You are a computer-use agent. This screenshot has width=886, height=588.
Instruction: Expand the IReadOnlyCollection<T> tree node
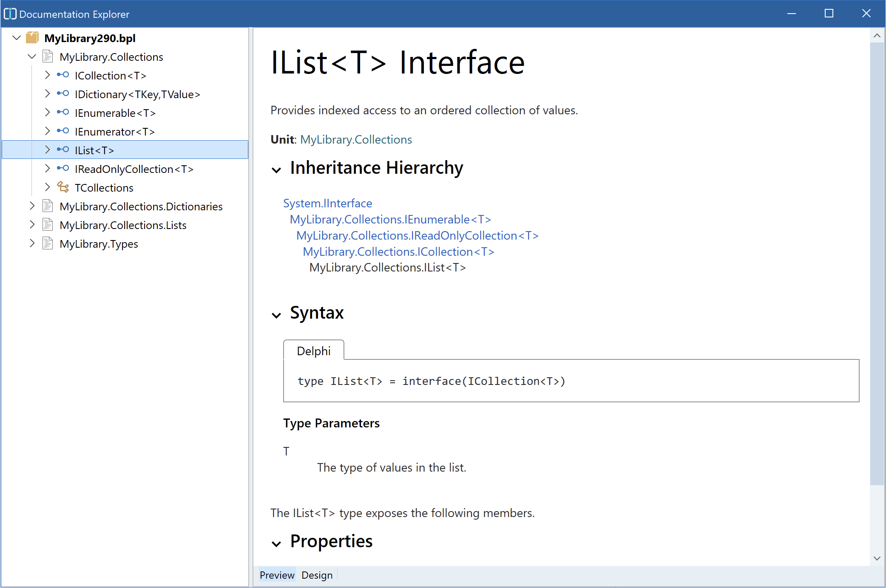[x=47, y=169]
